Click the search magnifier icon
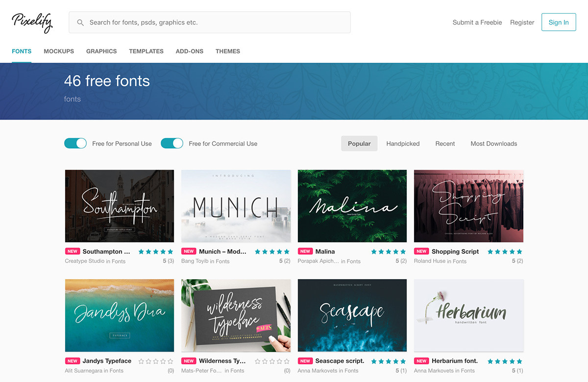The height and width of the screenshot is (382, 588). (x=80, y=22)
